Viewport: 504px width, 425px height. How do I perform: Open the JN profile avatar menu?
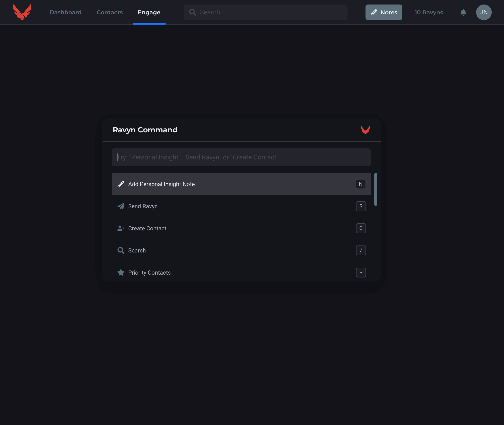[484, 12]
